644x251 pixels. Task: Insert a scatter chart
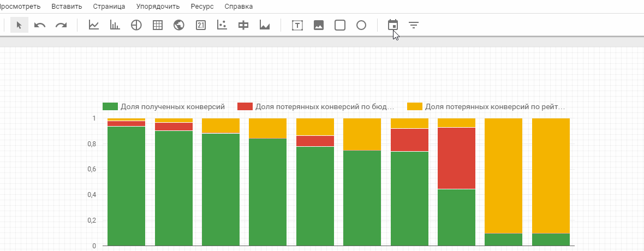[222, 25]
